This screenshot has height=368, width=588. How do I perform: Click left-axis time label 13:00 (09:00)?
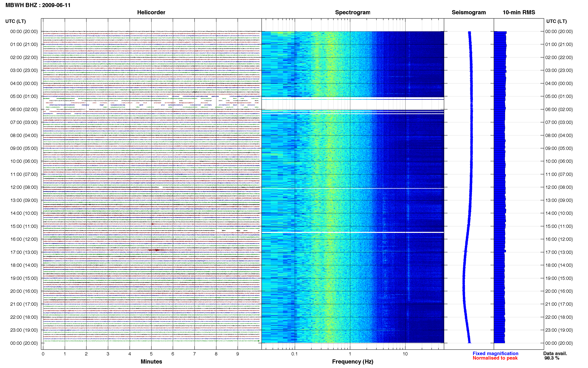click(24, 200)
